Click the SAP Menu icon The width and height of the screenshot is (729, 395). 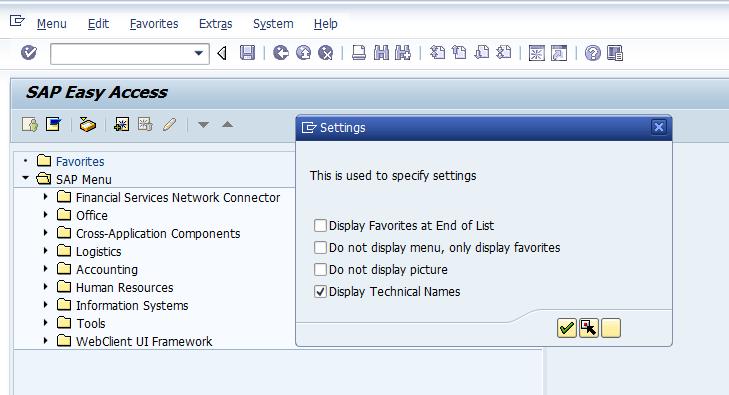click(x=53, y=125)
